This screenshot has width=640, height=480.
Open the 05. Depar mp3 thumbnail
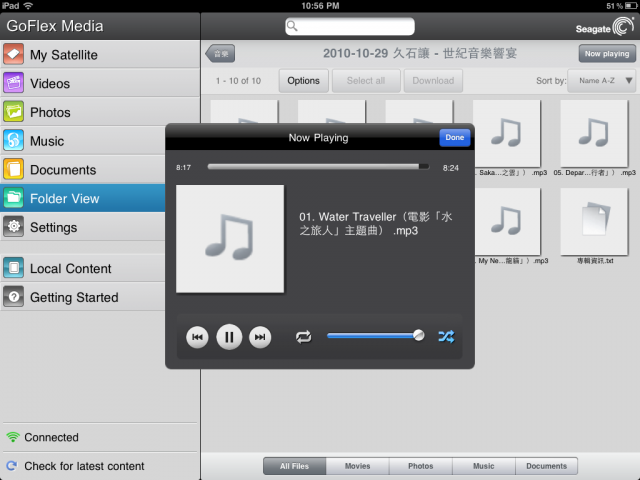594,133
